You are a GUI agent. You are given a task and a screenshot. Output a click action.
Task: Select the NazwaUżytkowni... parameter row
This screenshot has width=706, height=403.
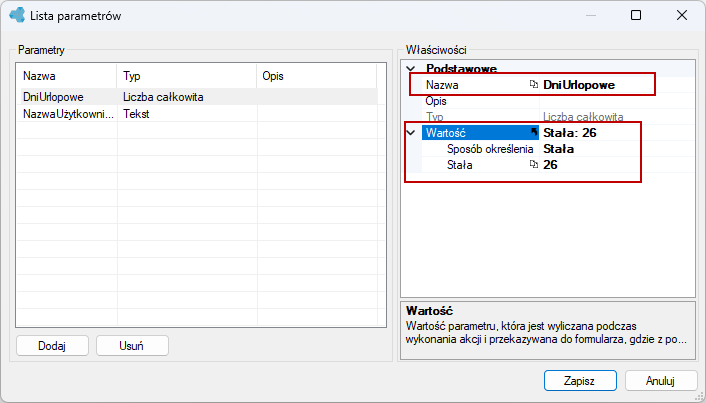tap(197, 114)
